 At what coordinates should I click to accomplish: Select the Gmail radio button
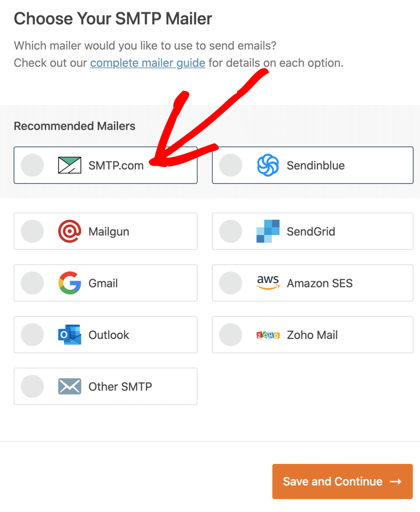pyautogui.click(x=32, y=283)
